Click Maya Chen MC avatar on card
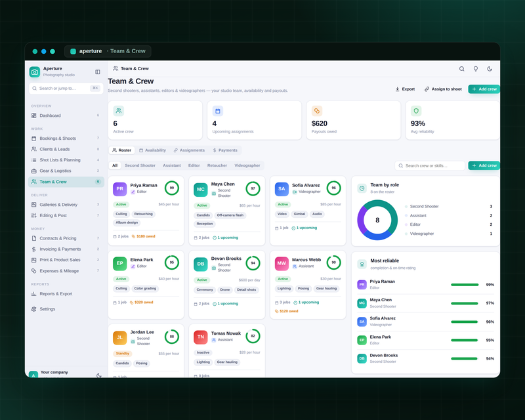This screenshot has width=525, height=420. click(x=201, y=189)
